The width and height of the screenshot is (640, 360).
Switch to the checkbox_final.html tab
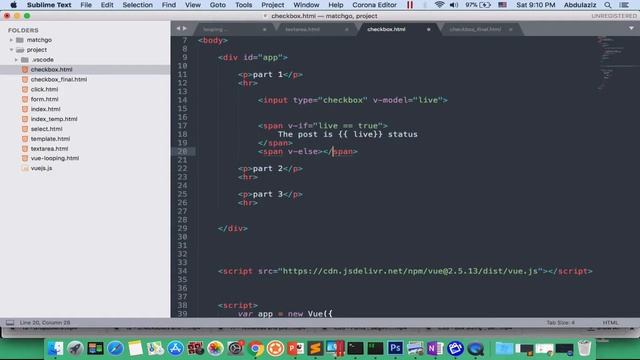tap(475, 29)
